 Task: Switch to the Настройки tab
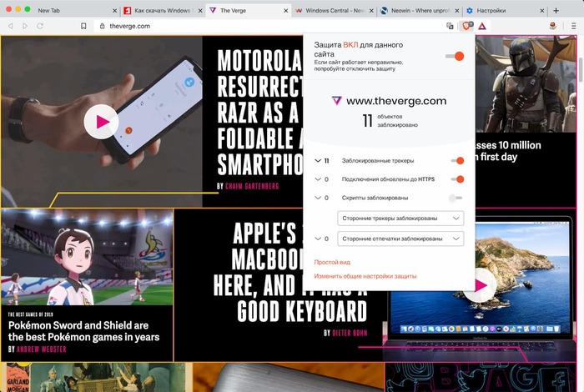(x=501, y=11)
